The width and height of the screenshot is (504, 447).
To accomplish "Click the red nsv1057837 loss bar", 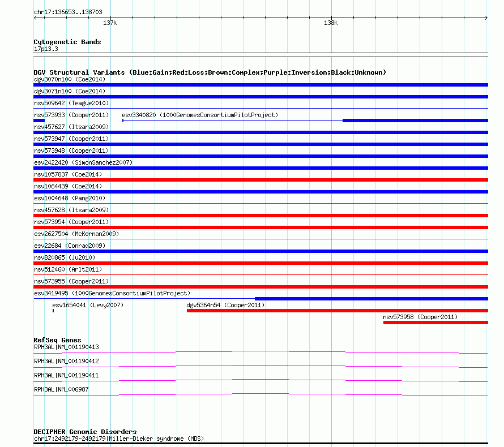I will [260, 180].
